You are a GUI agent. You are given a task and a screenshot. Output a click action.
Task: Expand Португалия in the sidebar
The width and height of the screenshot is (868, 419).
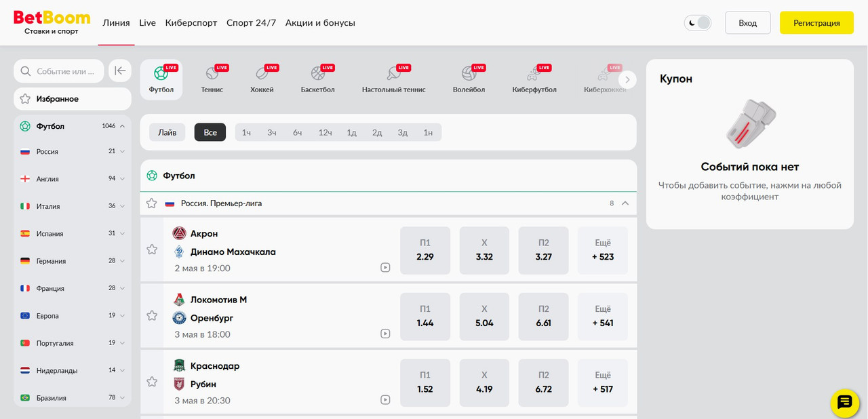pyautogui.click(x=73, y=343)
